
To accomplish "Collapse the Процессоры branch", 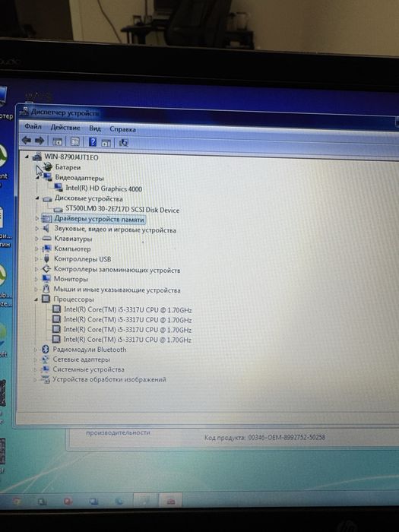I will 36,299.
